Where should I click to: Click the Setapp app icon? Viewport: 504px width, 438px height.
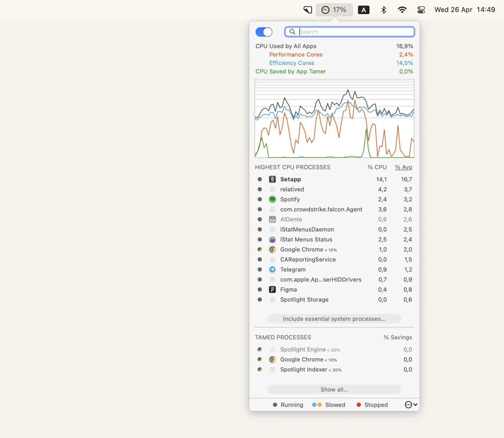click(273, 179)
